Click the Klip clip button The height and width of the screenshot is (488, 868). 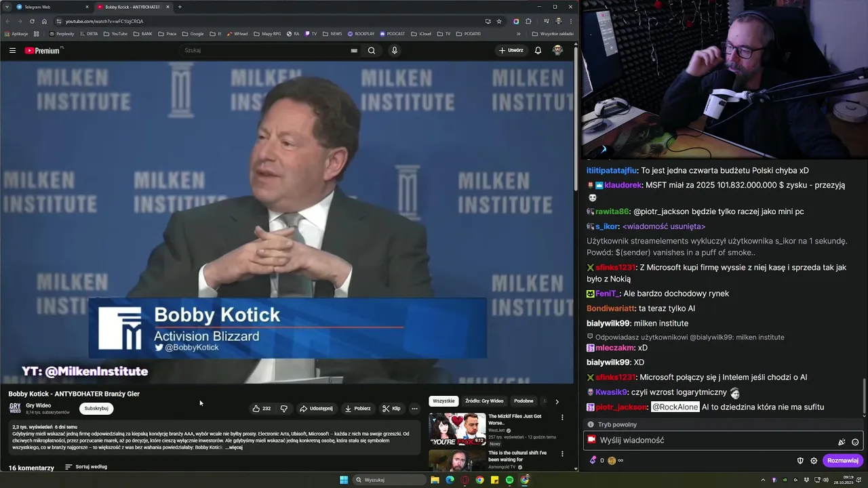(391, 409)
